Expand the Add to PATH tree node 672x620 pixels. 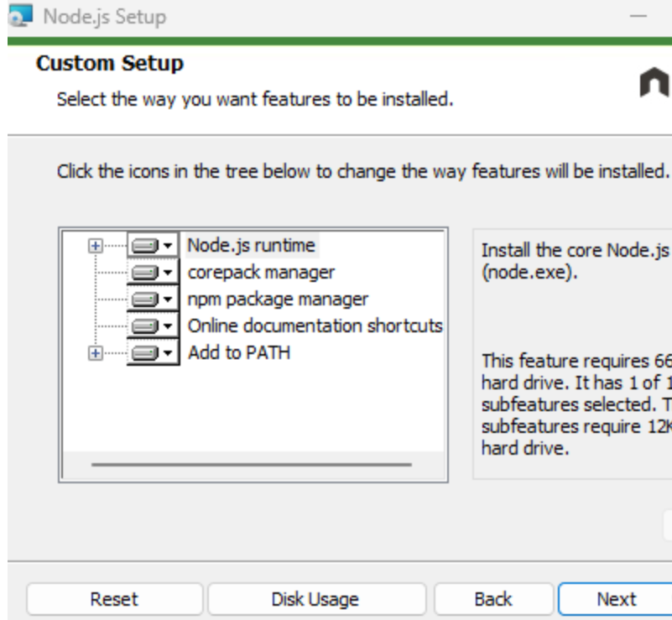click(x=96, y=353)
